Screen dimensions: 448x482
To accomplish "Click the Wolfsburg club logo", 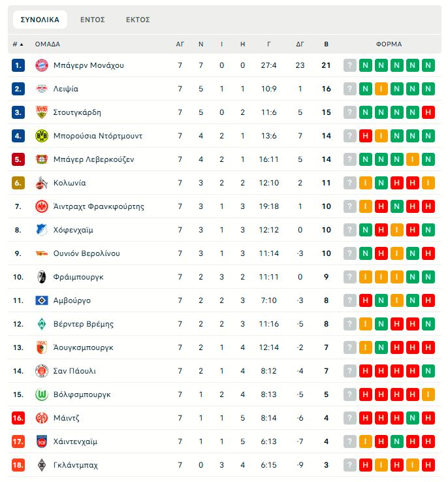I will coord(42,394).
